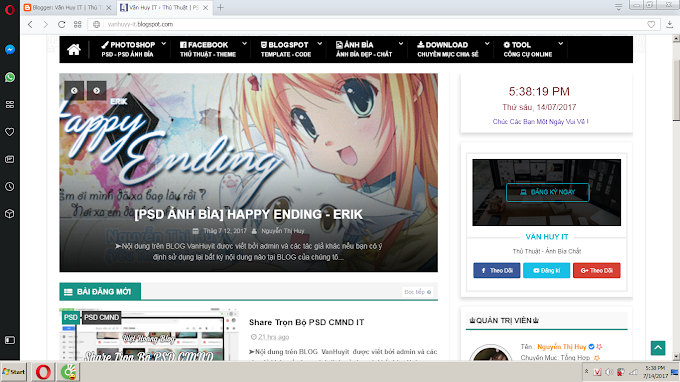Screen dimensions: 680x382
Task: Reload the current page
Action: (x=62, y=24)
